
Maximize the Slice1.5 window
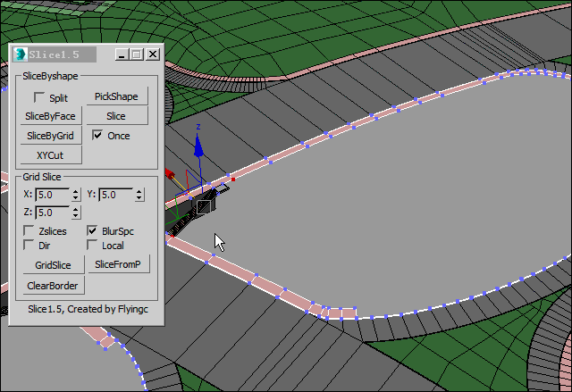pos(137,54)
